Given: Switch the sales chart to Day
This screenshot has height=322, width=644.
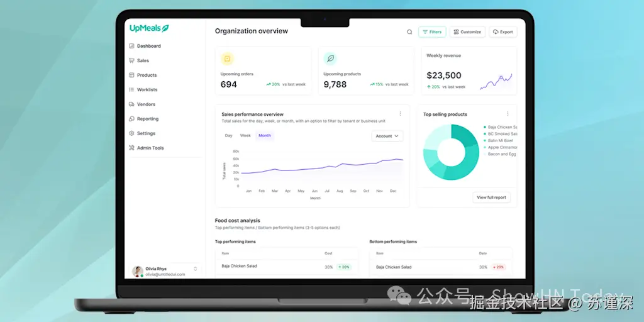Looking at the screenshot, I should point(228,136).
